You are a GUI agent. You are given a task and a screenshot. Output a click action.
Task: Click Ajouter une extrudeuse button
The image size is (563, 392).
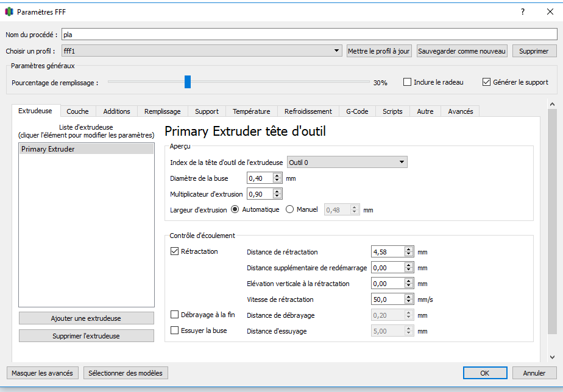pos(86,318)
